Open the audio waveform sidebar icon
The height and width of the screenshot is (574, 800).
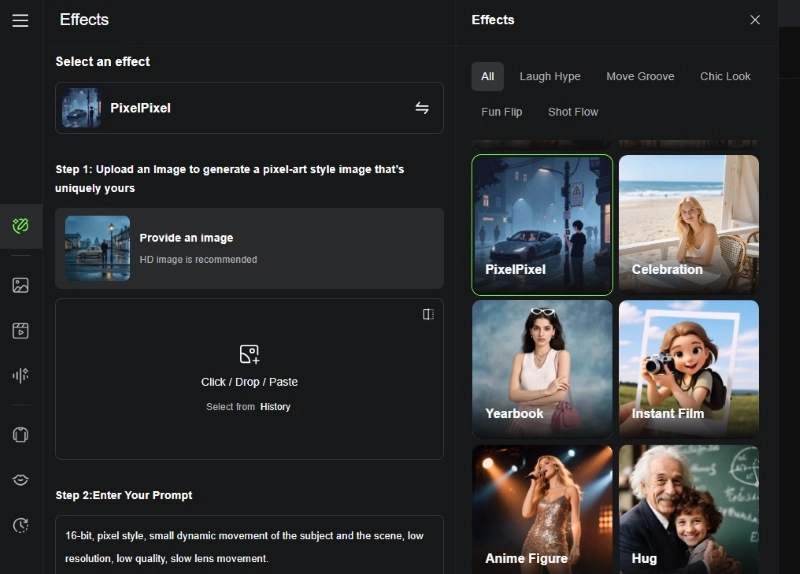(x=20, y=376)
